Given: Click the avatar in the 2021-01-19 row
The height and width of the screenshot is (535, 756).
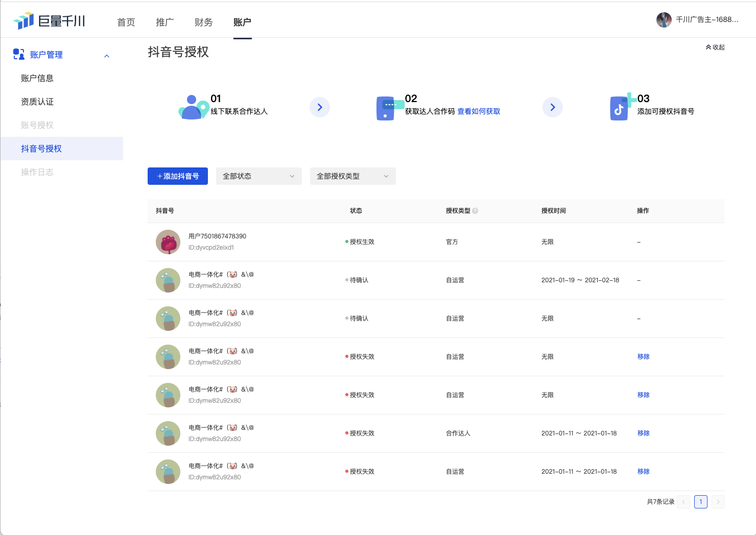Looking at the screenshot, I should point(168,280).
